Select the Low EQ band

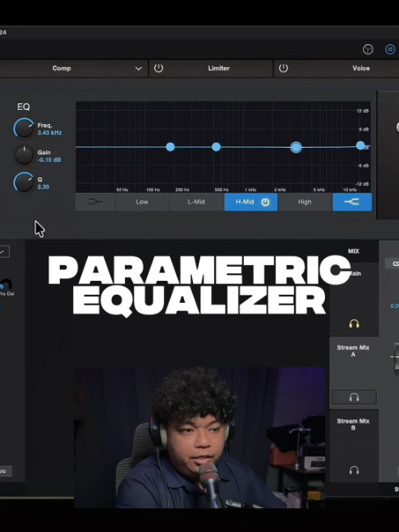click(x=142, y=202)
